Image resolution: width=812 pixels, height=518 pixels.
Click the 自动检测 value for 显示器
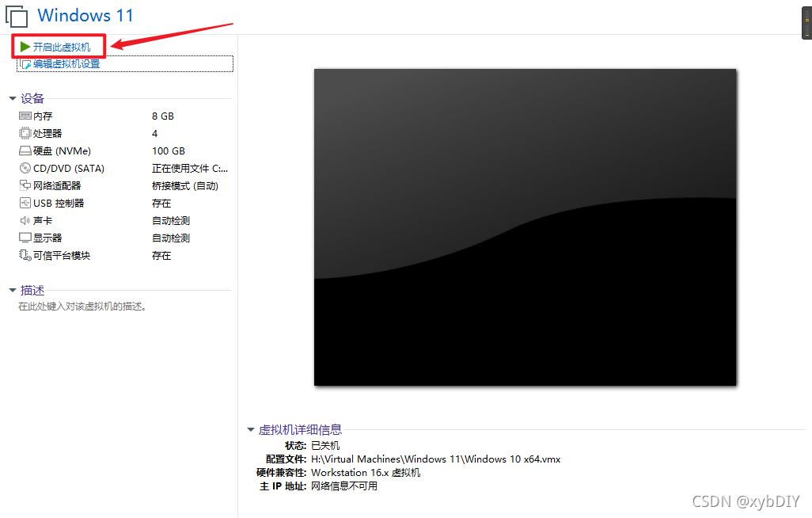click(171, 238)
